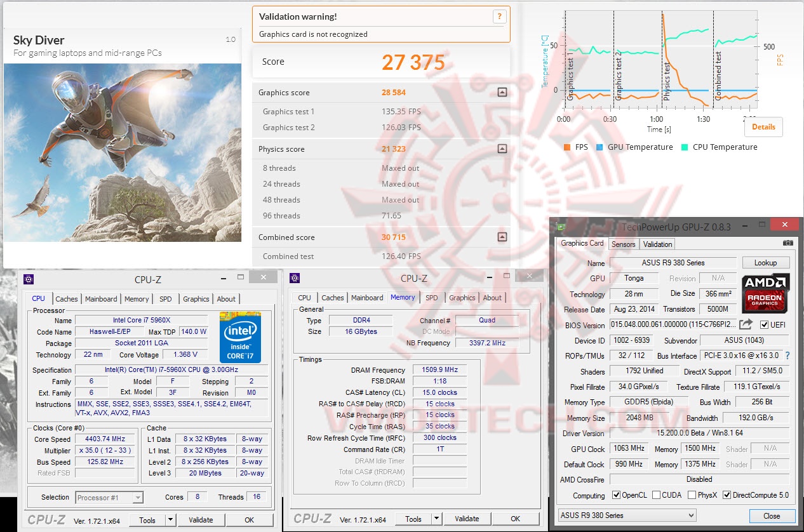Click OK in left CPU-Z window
This screenshot has width=804, height=532.
[x=250, y=520]
